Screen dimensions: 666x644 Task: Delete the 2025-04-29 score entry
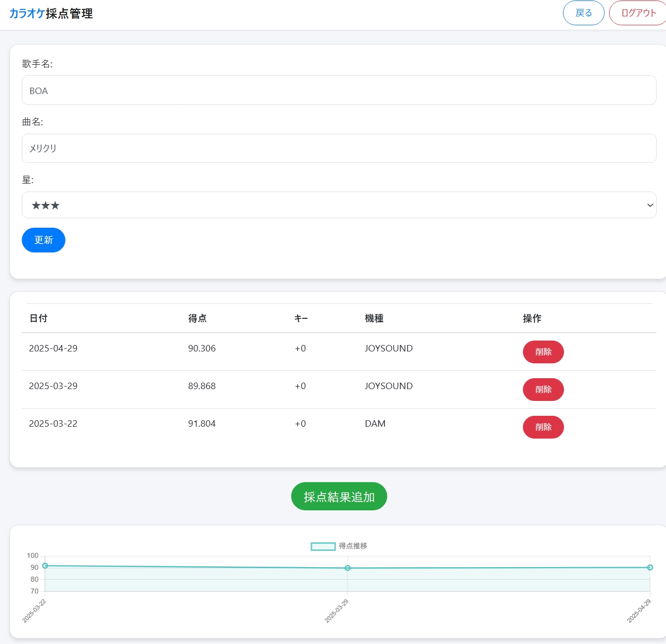coord(543,352)
